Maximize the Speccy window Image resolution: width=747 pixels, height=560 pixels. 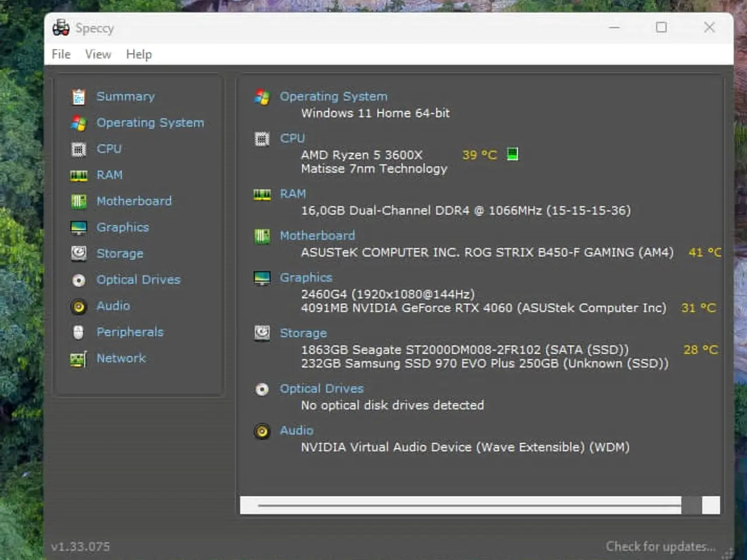[661, 27]
